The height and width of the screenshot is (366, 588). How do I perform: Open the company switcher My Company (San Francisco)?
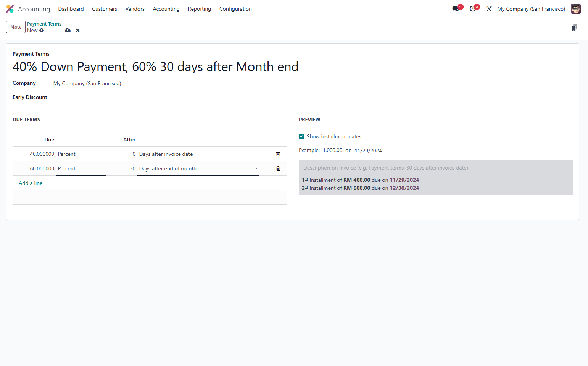pos(531,9)
